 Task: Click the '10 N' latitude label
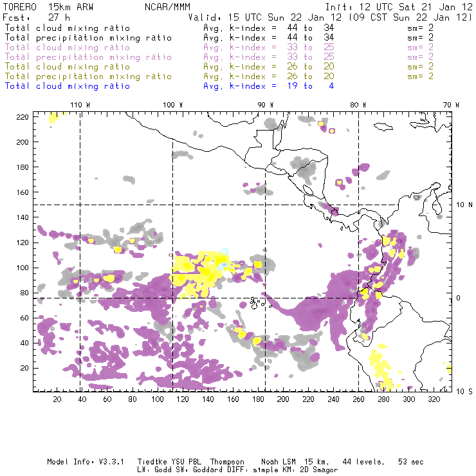coord(464,205)
